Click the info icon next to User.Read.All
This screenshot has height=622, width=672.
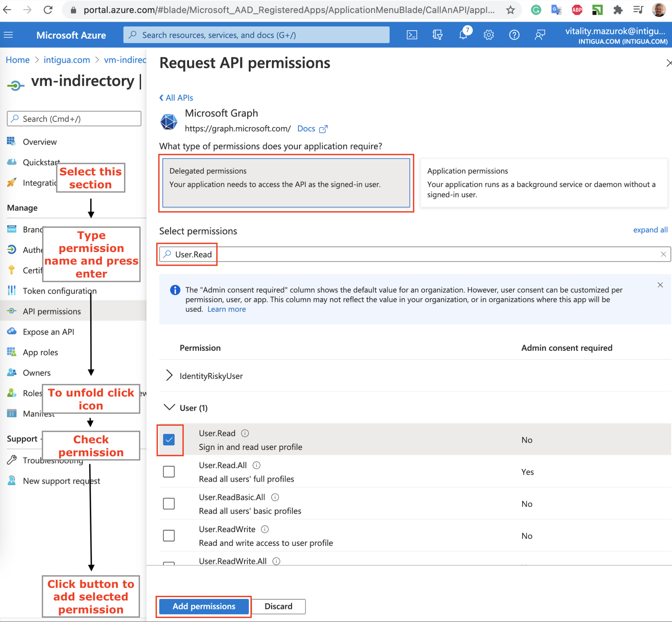[256, 465]
